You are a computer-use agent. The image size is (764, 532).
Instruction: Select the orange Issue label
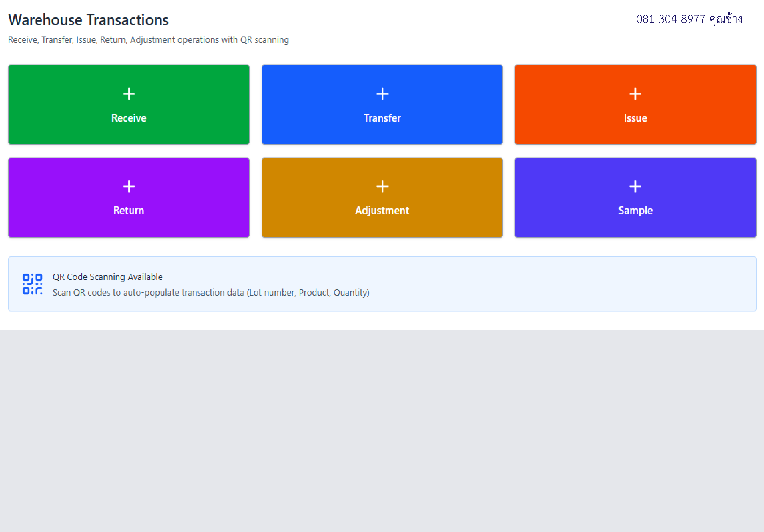click(x=635, y=118)
